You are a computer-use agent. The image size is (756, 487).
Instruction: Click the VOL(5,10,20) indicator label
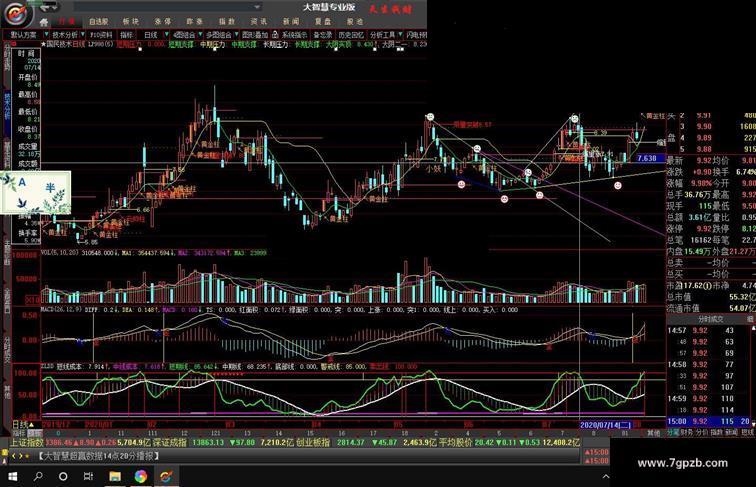click(x=60, y=253)
